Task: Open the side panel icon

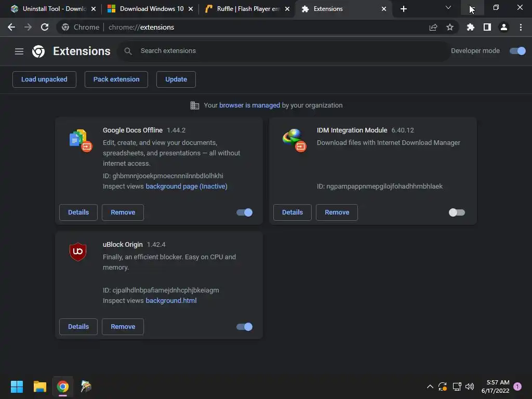Action: tap(487, 27)
